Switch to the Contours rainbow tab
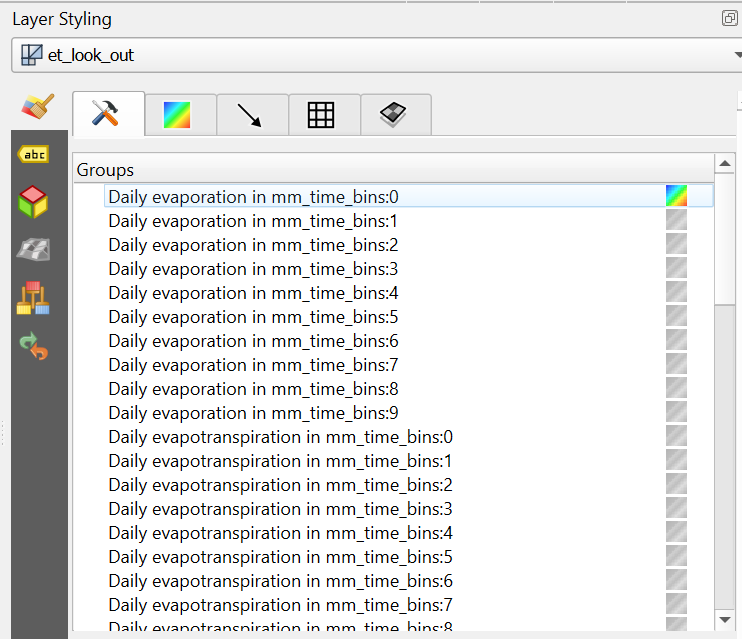Viewport: 742px width, 639px height. coord(176,115)
